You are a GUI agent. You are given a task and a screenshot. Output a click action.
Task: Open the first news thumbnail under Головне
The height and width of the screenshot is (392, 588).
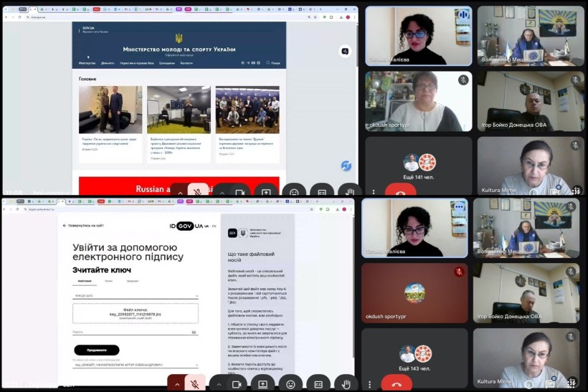click(x=110, y=110)
